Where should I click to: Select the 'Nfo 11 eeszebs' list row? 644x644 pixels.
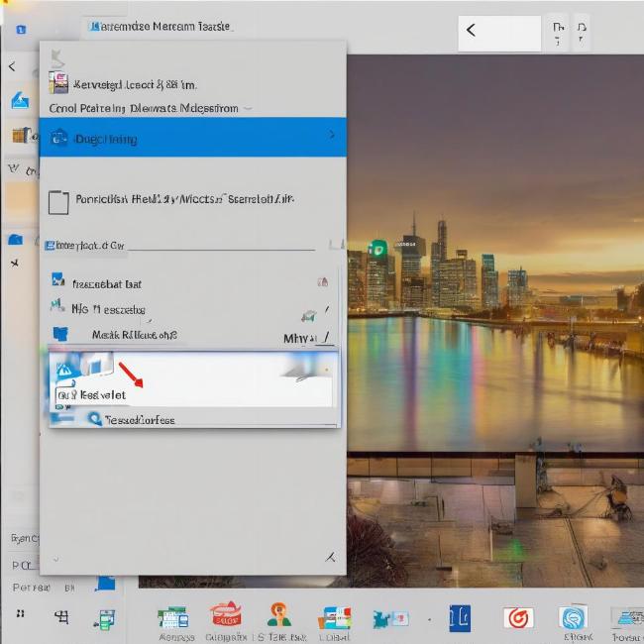pos(191,309)
